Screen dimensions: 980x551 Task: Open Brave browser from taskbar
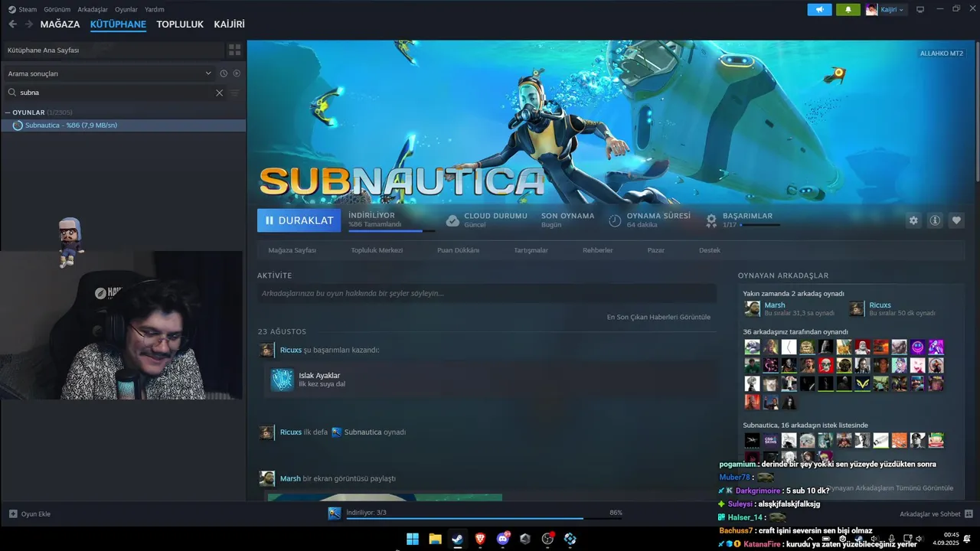[x=480, y=539]
